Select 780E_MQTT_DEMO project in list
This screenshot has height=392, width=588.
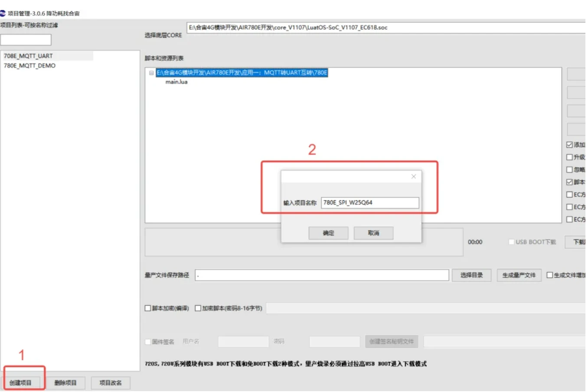coord(30,66)
